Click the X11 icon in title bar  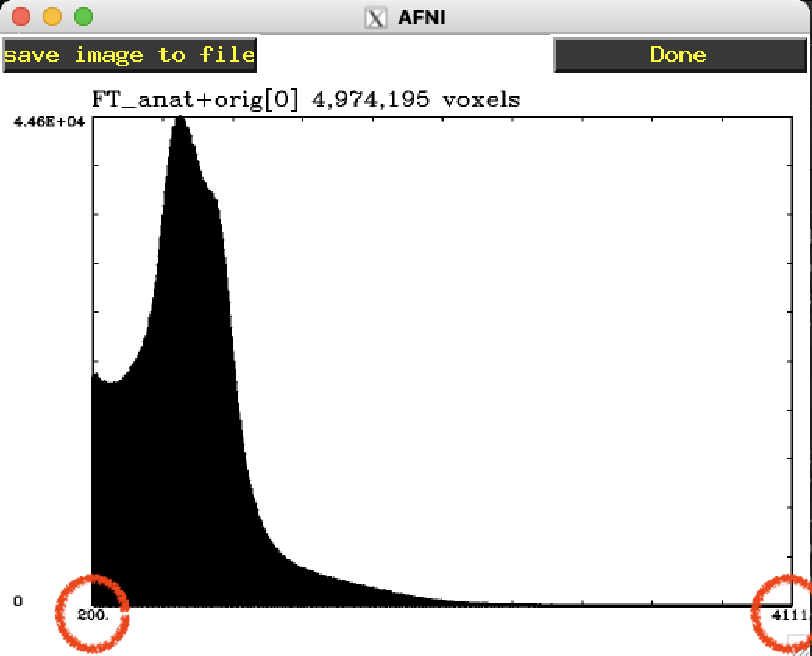point(375,18)
